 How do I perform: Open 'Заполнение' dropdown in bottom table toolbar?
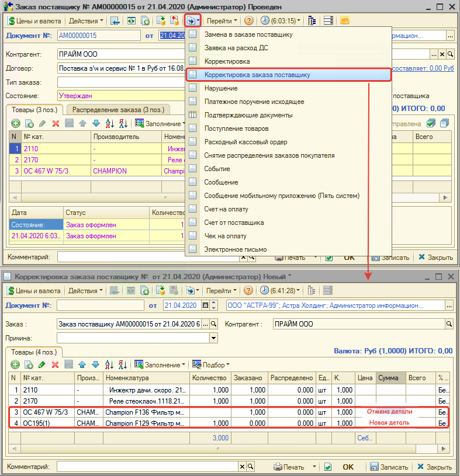pos(160,364)
